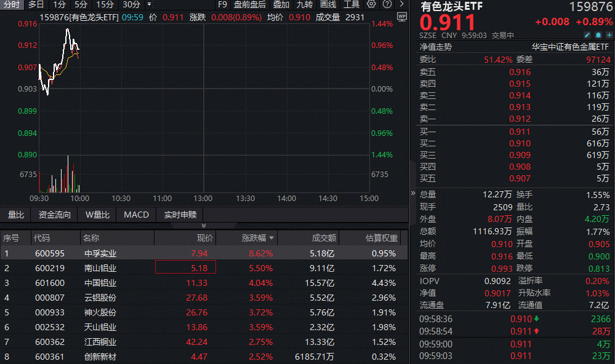615x364 pixels.
Task: Select the 画线 drawing tool
Action: [328, 5]
